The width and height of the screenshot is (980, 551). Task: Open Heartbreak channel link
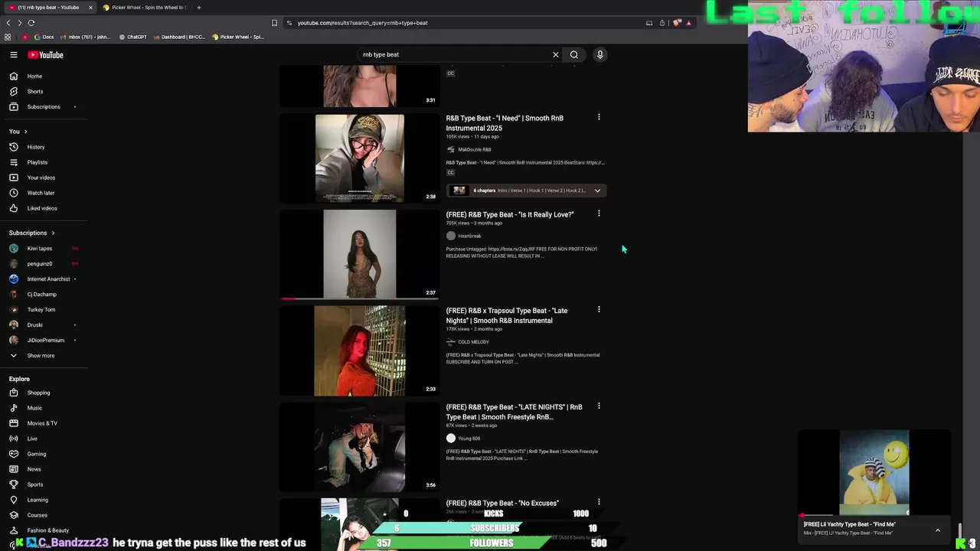[x=469, y=236]
